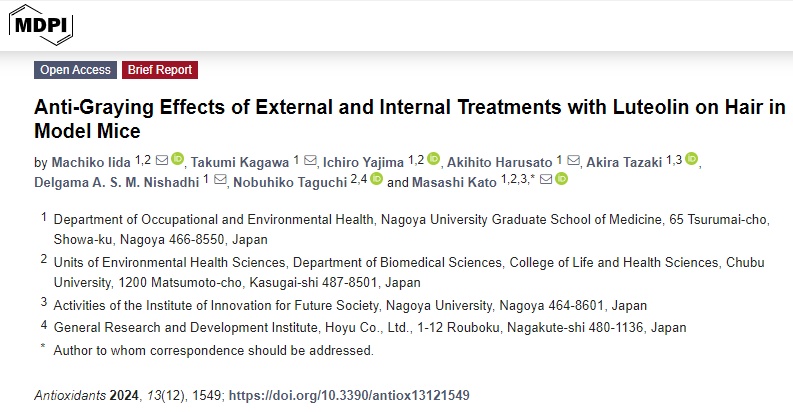Click Akihito Harusato's email envelope icon
Viewport: 793px width, 412px height.
(x=574, y=160)
